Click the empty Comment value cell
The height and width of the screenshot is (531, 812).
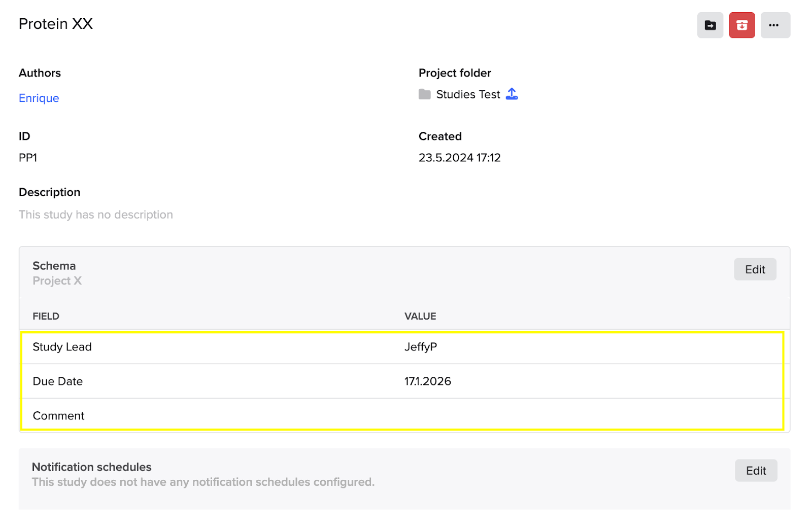(x=558, y=416)
